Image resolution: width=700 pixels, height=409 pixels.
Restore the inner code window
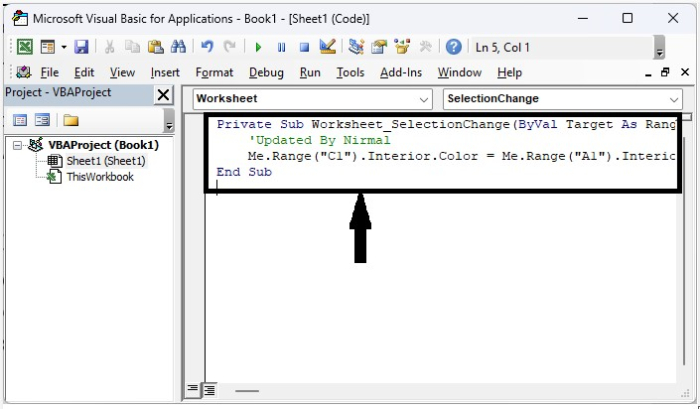click(x=665, y=72)
